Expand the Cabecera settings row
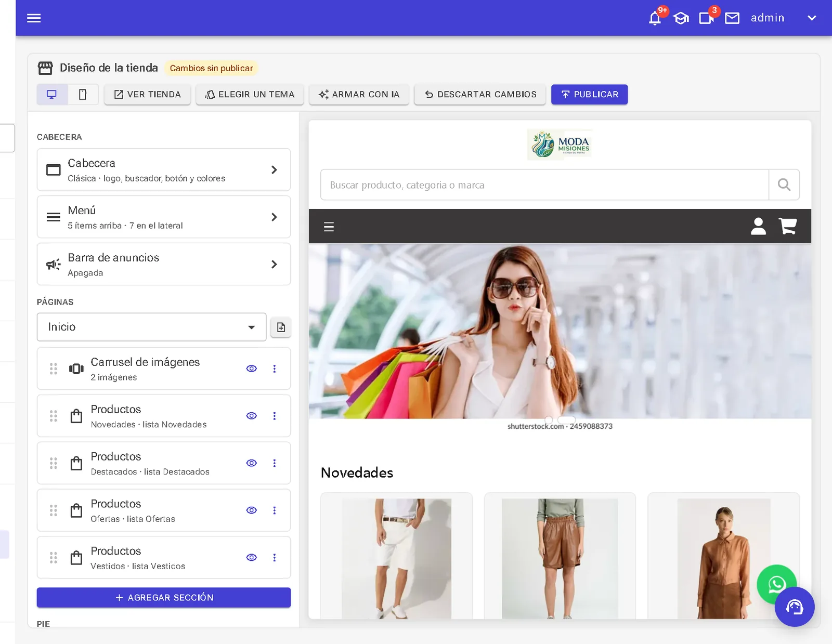The width and height of the screenshot is (832, 644). pos(164,170)
